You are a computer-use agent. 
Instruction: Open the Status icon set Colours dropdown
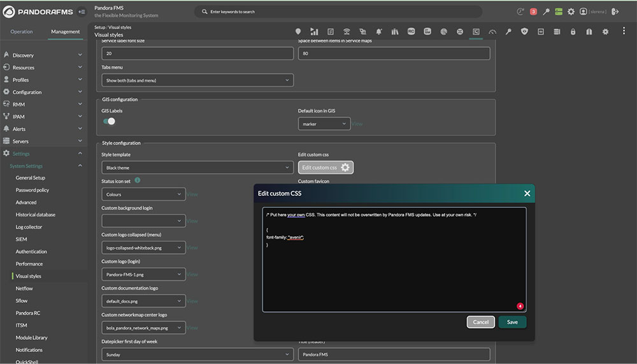(x=143, y=194)
